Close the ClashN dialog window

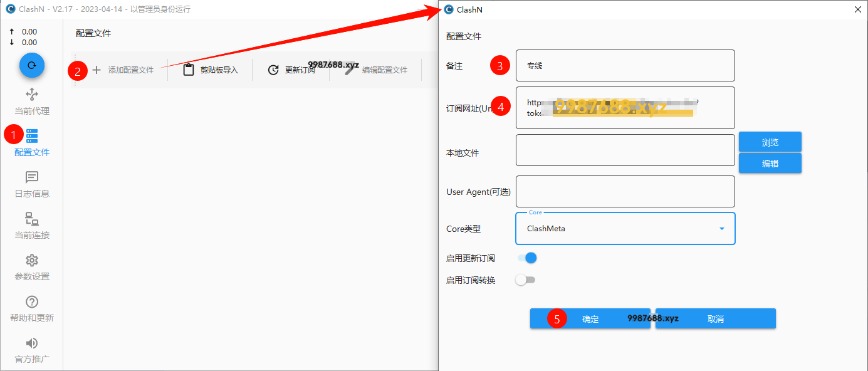pos(858,9)
